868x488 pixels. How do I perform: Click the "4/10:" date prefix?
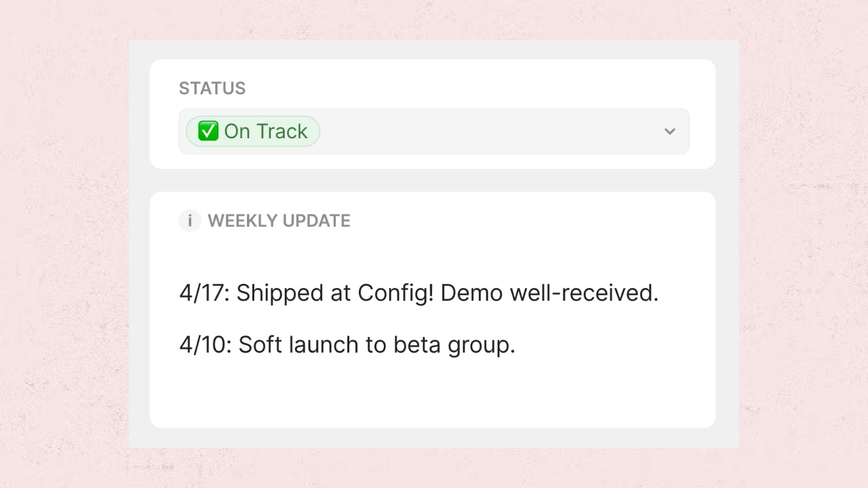(x=205, y=345)
